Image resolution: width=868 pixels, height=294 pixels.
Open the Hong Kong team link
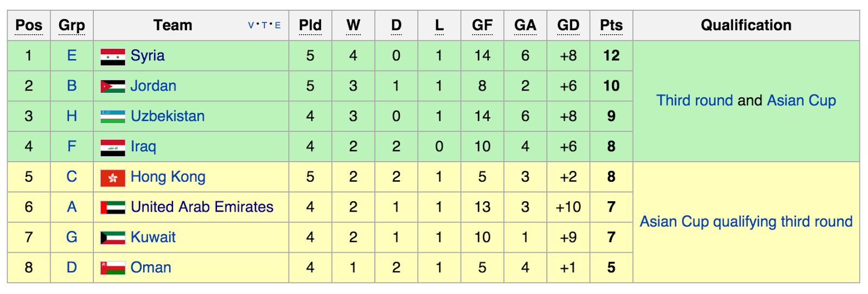click(168, 177)
